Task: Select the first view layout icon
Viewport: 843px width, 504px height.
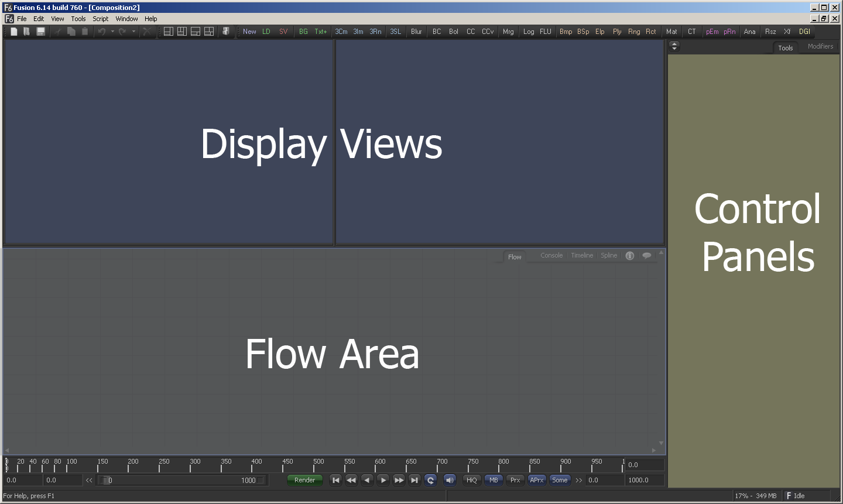Action: (x=169, y=32)
